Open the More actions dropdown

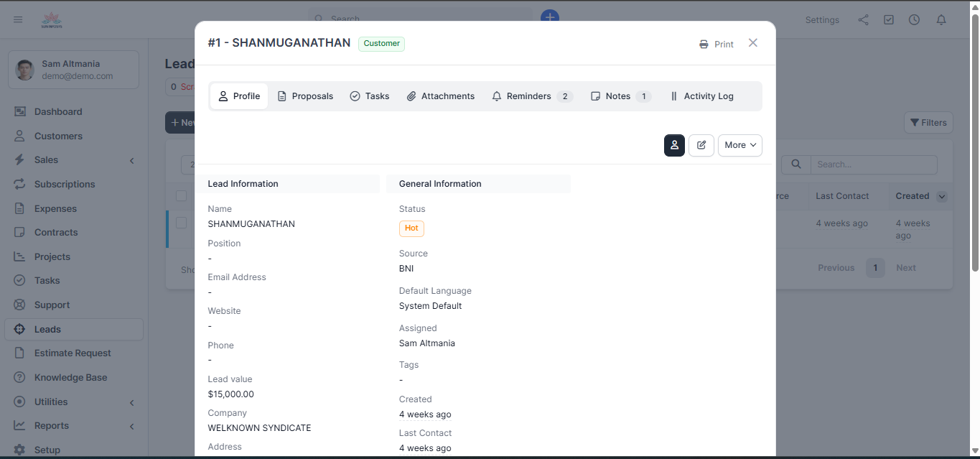739,145
